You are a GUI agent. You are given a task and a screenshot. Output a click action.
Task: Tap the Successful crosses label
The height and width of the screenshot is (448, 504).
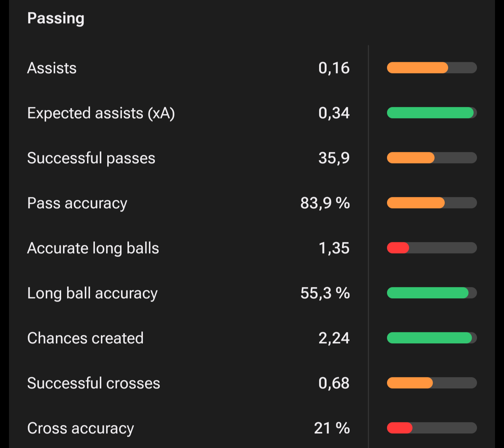tap(94, 383)
